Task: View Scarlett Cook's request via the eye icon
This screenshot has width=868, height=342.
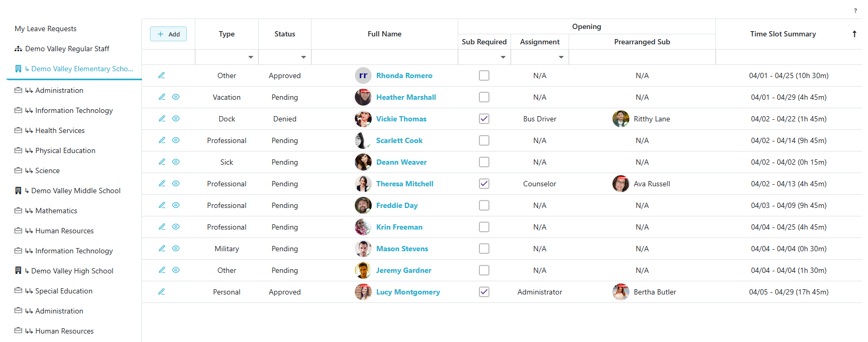Action: [176, 140]
